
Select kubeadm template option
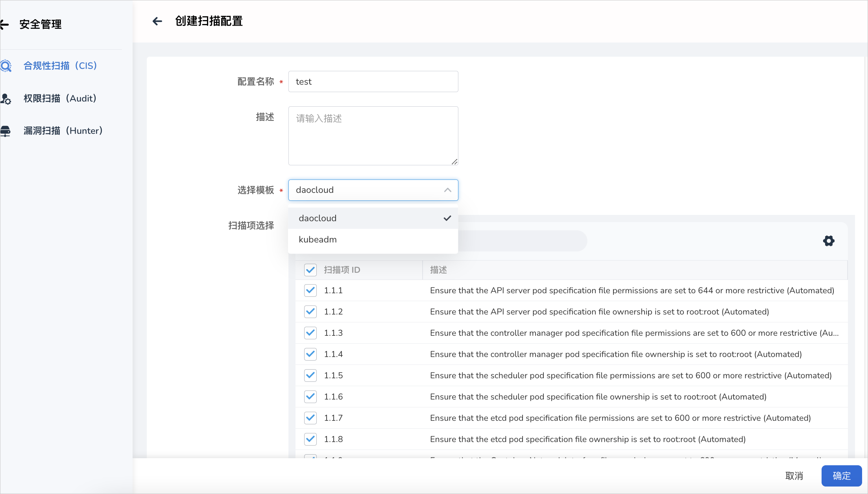(373, 239)
